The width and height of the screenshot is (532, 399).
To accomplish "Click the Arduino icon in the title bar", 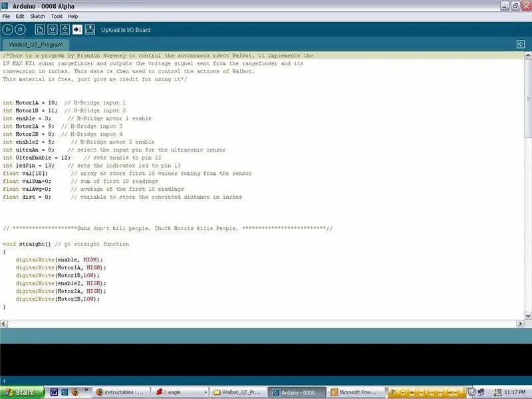I will click(5, 6).
